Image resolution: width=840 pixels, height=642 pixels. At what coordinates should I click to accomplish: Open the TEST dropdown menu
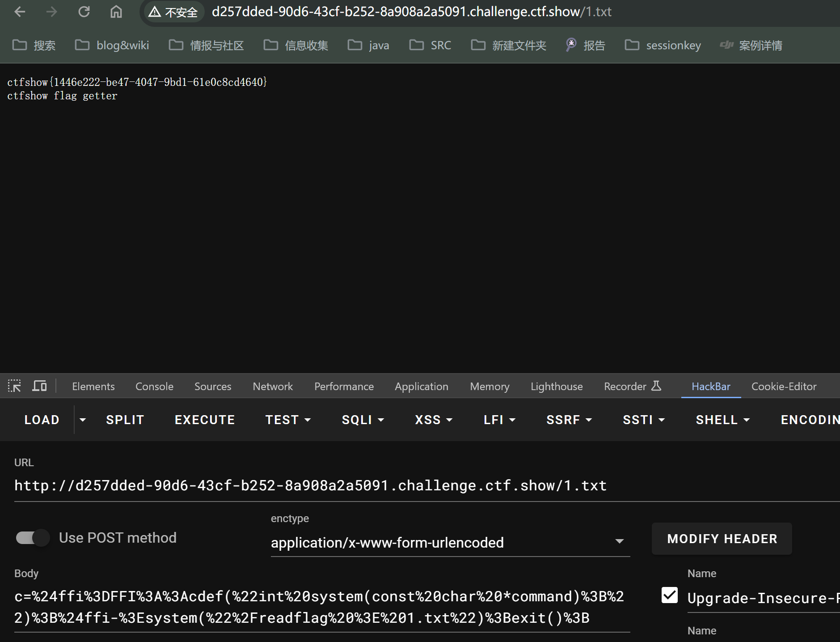(x=288, y=420)
